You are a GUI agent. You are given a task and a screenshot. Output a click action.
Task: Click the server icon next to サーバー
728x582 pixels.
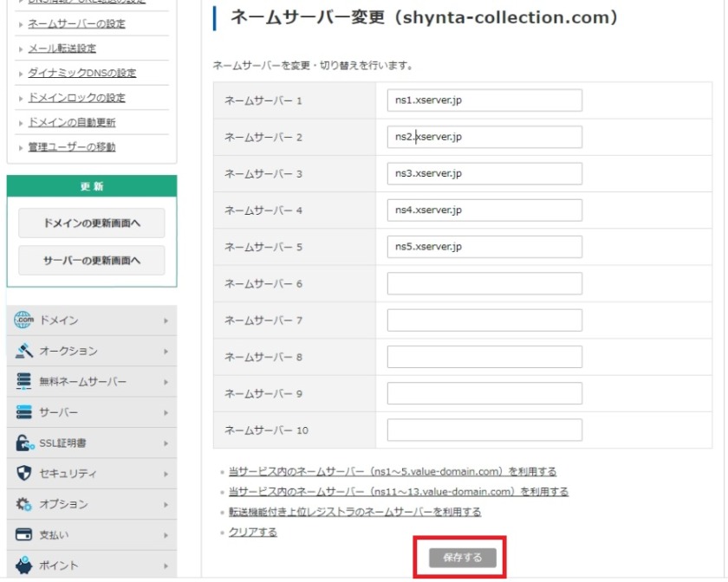(x=23, y=412)
